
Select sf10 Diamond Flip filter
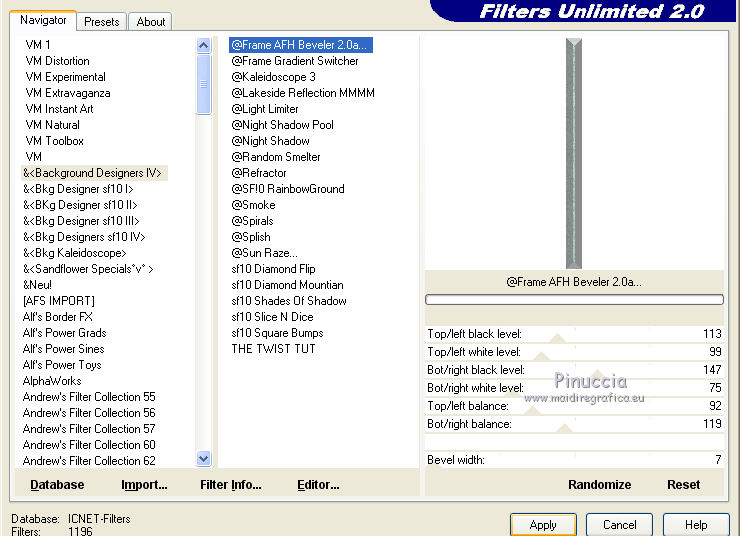click(x=273, y=269)
